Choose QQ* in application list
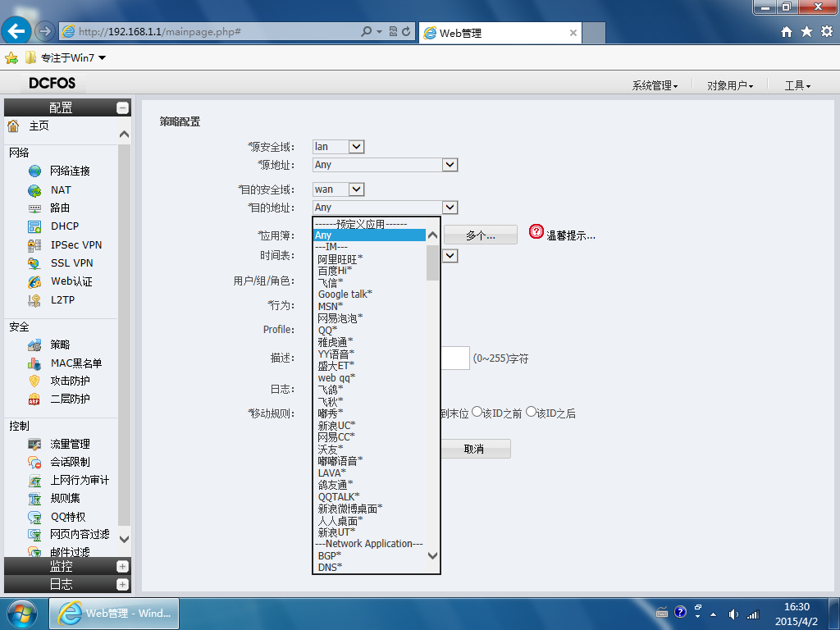 pyautogui.click(x=327, y=331)
